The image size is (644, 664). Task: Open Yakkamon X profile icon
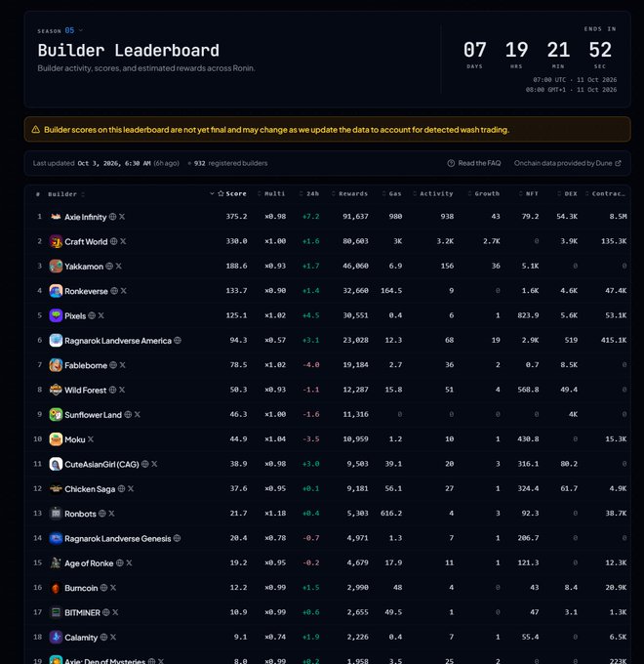[x=118, y=266]
